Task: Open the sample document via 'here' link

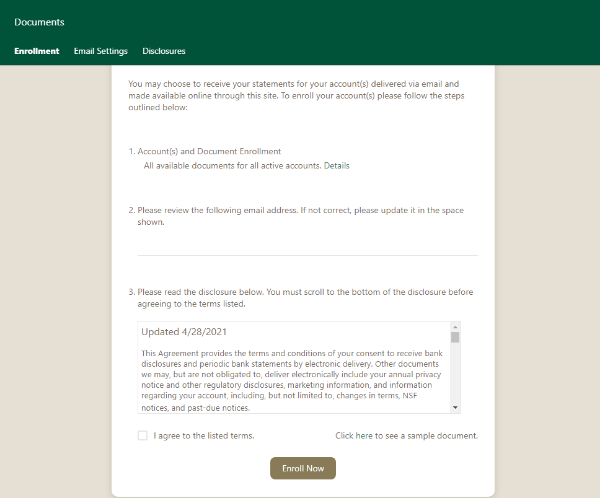Action: [x=364, y=436]
